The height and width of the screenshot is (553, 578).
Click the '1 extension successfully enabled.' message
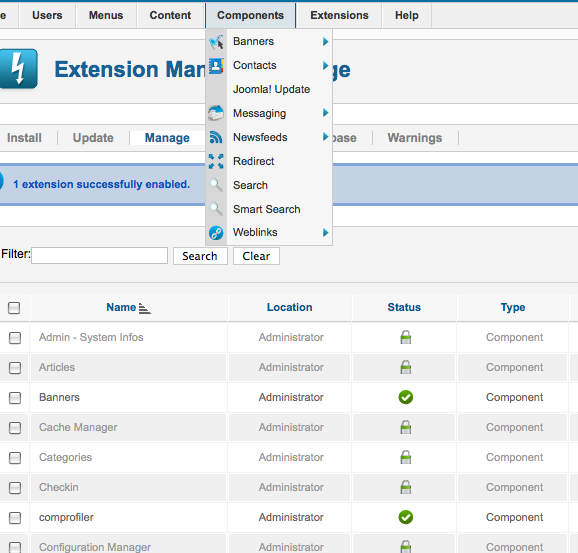click(x=101, y=184)
